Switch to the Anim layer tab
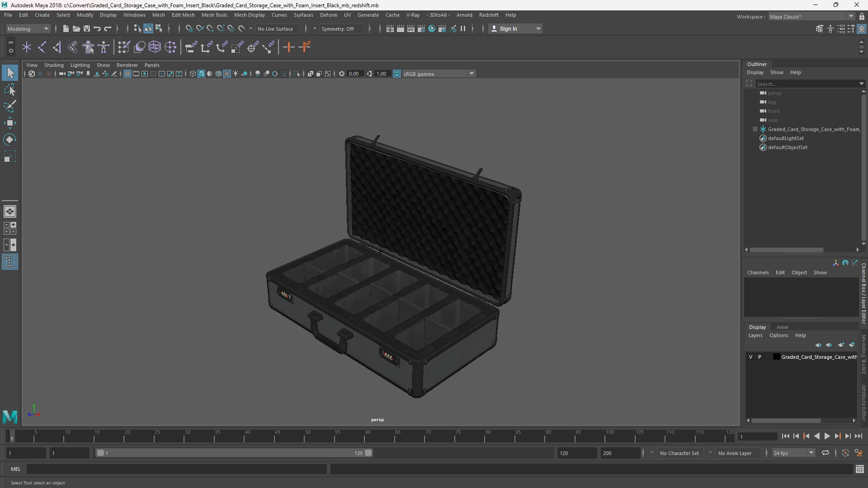Screen dimensions: 868x488 click(782, 327)
